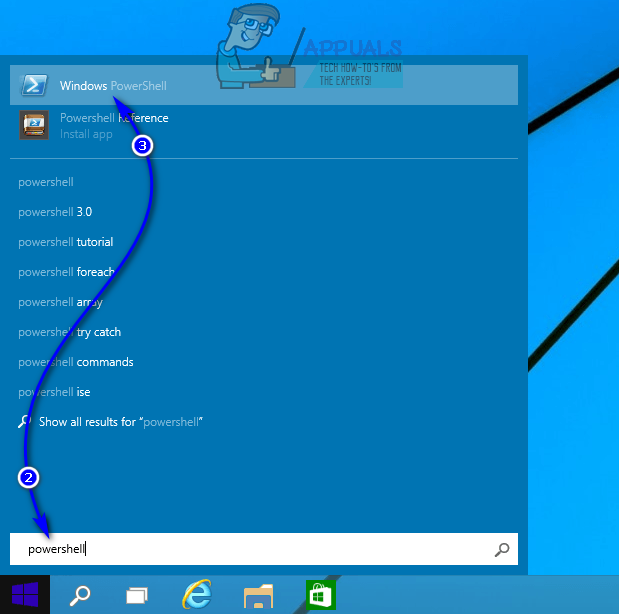
Task: Click the Windows PowerShell app icon
Action: pos(34,86)
